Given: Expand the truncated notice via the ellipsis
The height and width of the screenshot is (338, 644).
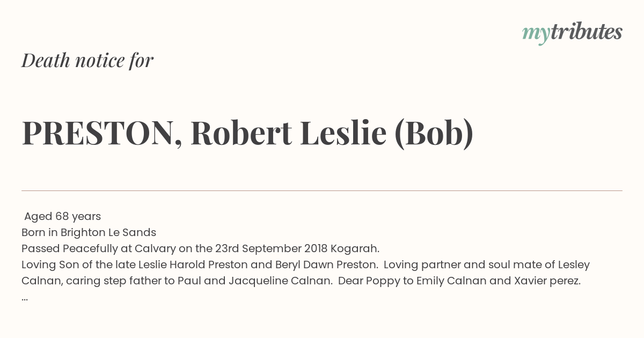Looking at the screenshot, I should click(25, 297).
